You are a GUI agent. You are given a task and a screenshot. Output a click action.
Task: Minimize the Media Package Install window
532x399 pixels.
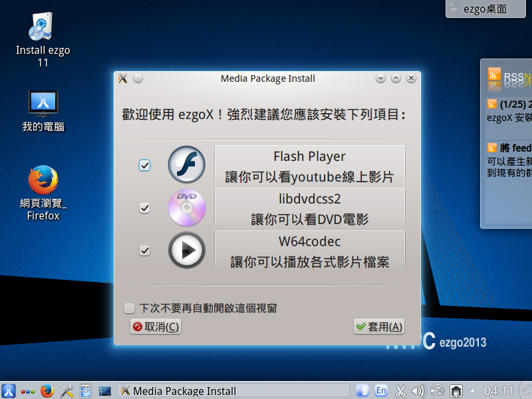tap(380, 78)
